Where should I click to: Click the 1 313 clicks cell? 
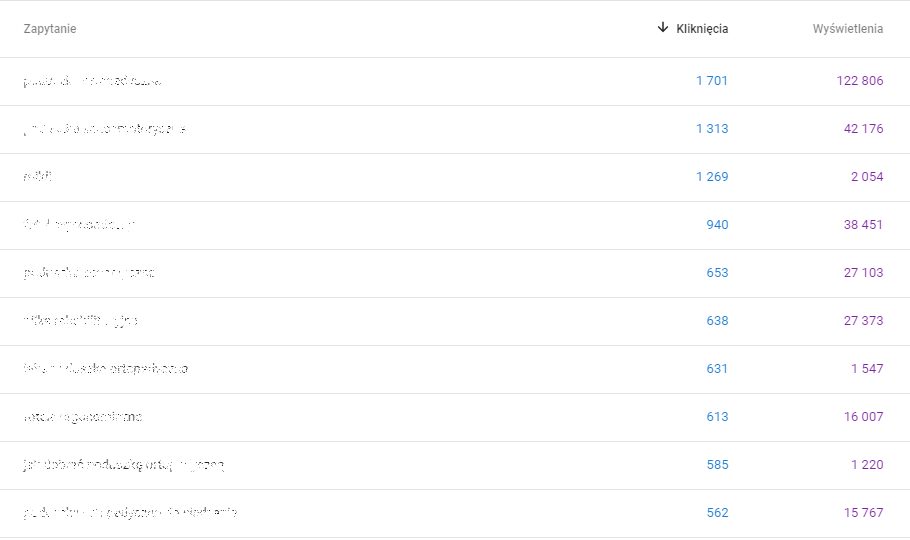pyautogui.click(x=712, y=129)
